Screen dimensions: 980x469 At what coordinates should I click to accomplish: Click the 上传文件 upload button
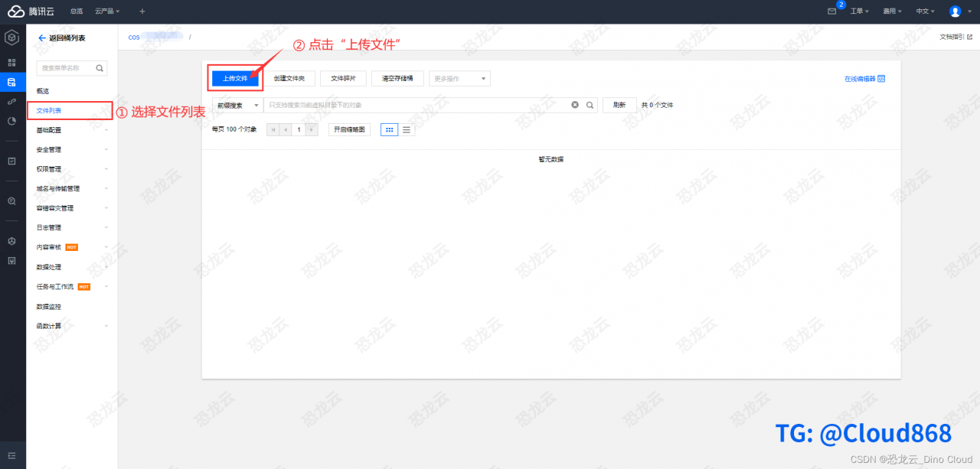235,78
